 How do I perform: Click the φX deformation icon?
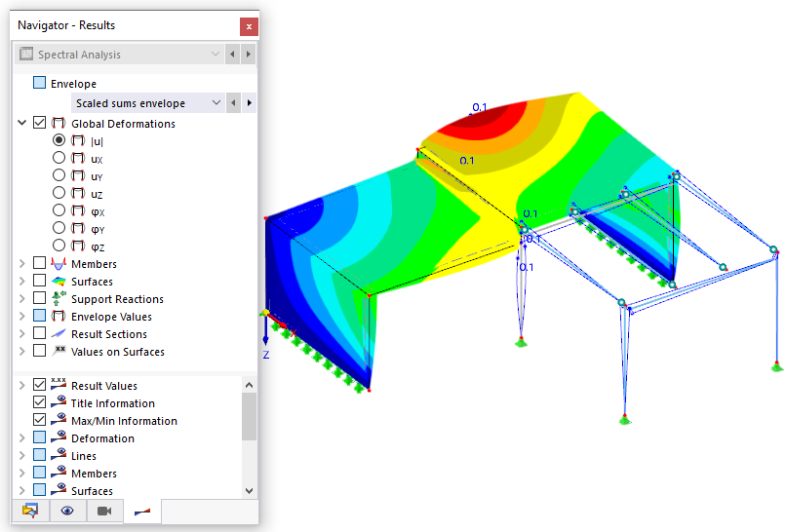tap(78, 210)
